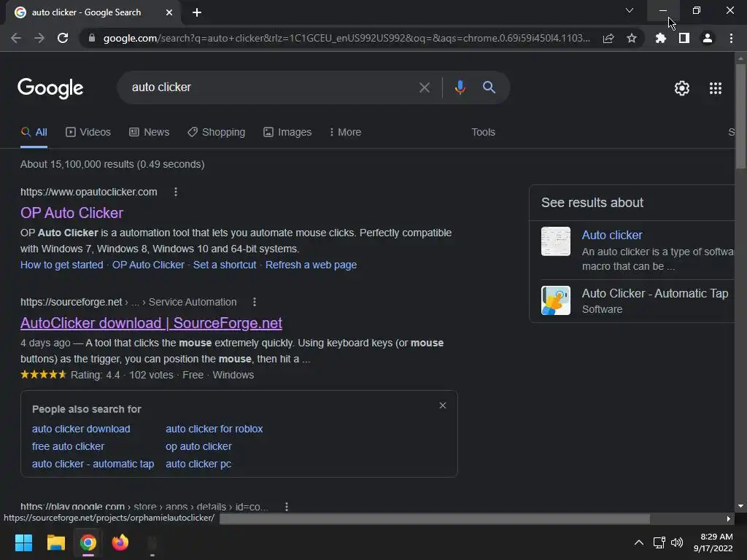747x560 pixels.
Task: View site information lock icon
Action: 92,38
